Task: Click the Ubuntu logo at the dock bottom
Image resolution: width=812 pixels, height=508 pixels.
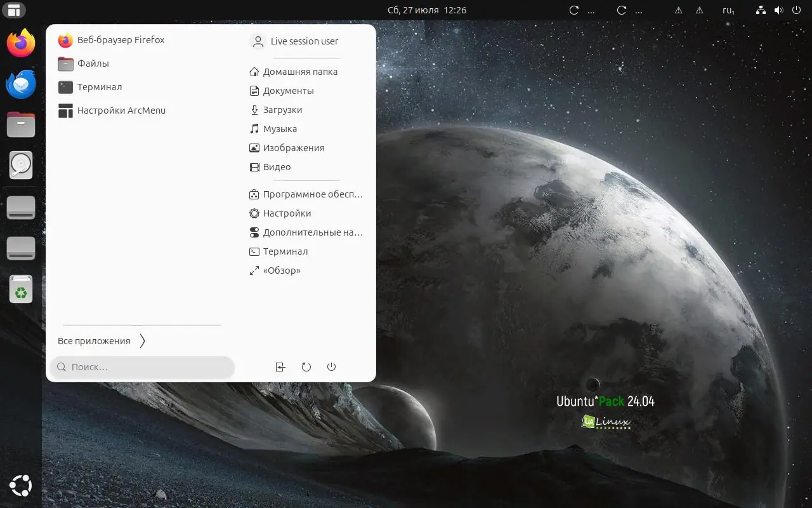Action: tap(21, 487)
